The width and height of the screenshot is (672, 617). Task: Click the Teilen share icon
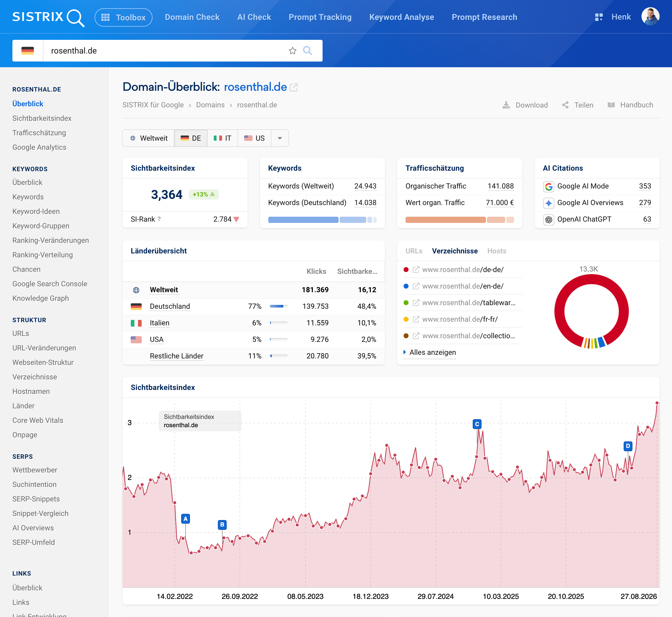[565, 105]
